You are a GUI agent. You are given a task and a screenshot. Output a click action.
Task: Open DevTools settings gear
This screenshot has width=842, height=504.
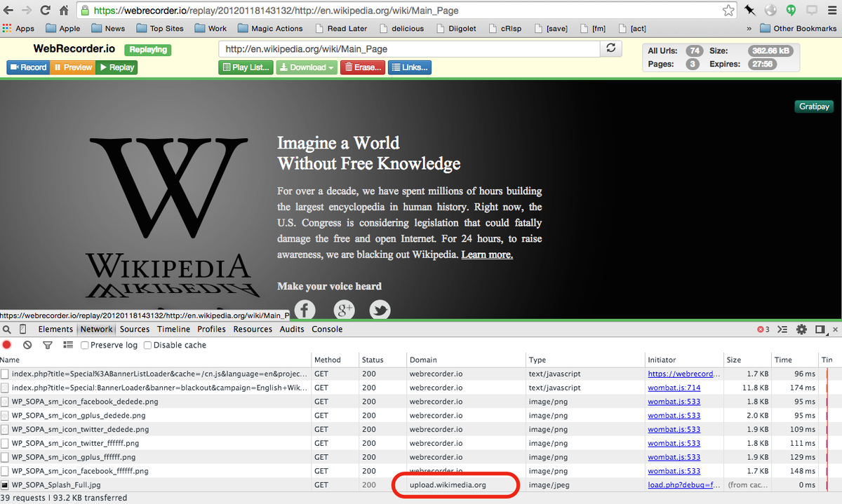(x=801, y=329)
